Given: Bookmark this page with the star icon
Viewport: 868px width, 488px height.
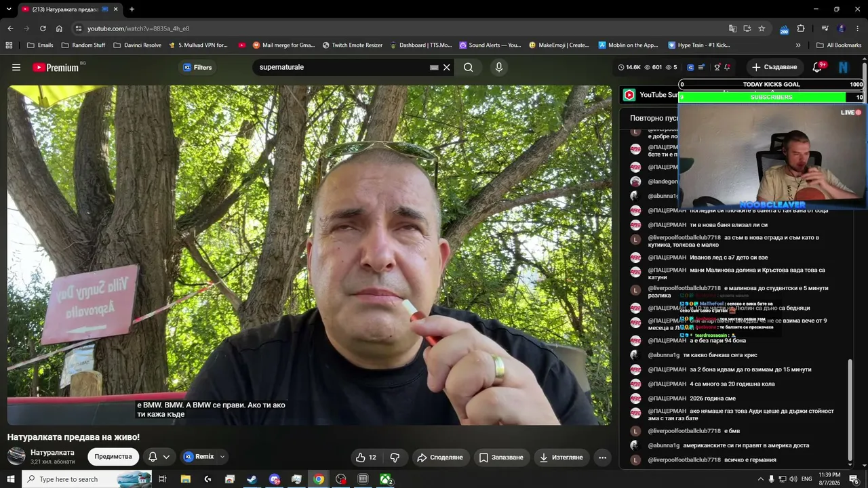Looking at the screenshot, I should point(762,28).
